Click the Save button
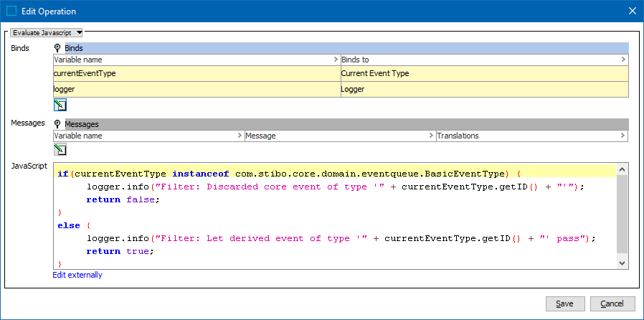644x320 pixels. click(x=564, y=303)
